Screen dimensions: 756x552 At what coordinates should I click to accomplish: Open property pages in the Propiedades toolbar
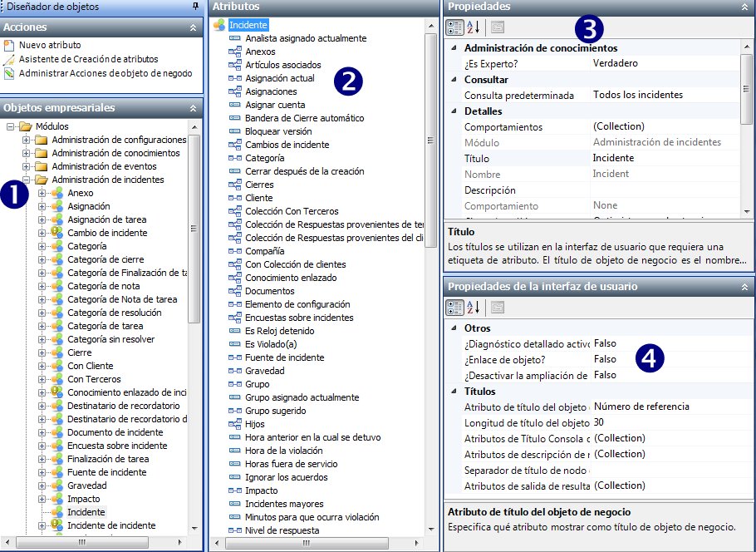(x=498, y=27)
